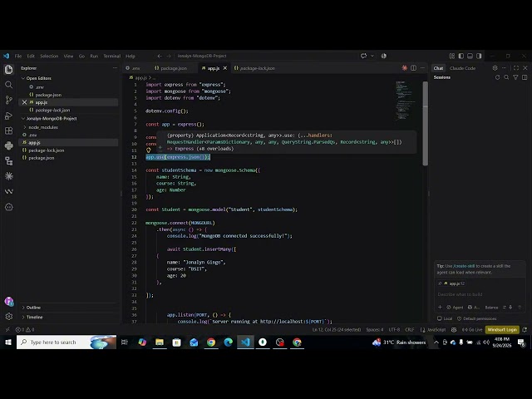Image resolution: width=532 pixels, height=399 pixels.
Task: Click the errors and warnings status item
Action: pos(25,329)
